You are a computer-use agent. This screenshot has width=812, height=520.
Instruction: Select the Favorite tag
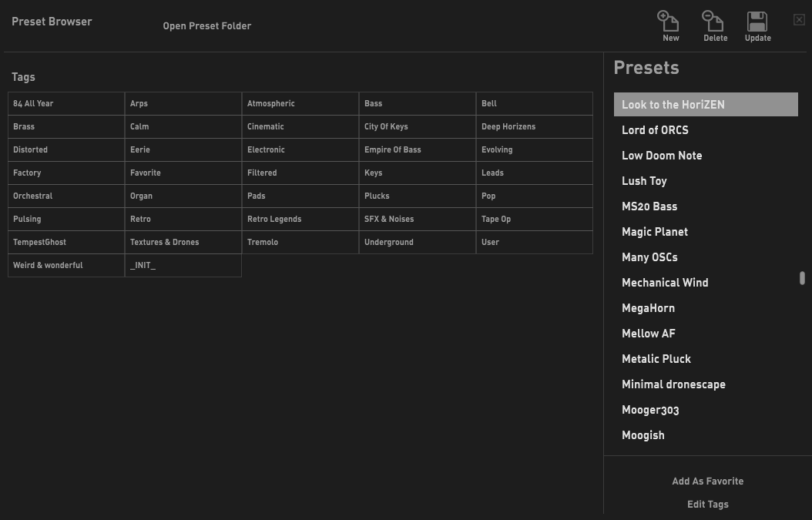tap(183, 173)
